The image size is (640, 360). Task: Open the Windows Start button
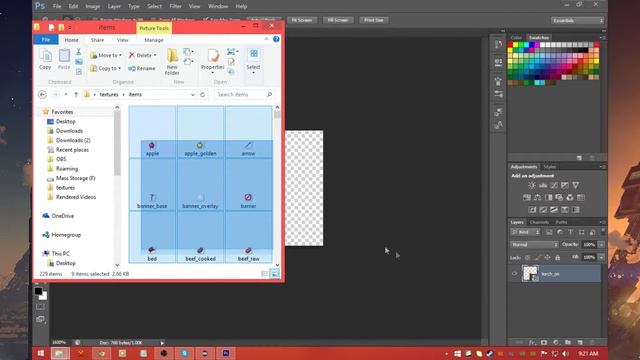coord(41,353)
